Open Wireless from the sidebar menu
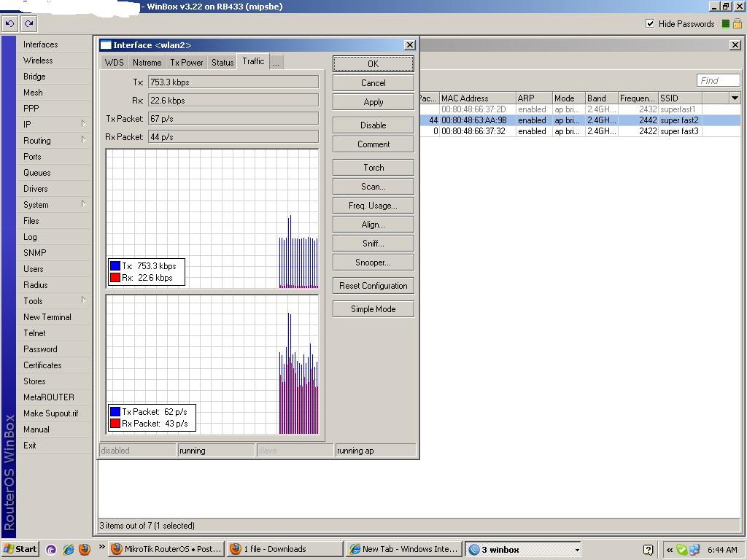This screenshot has width=747, height=560. (38, 61)
